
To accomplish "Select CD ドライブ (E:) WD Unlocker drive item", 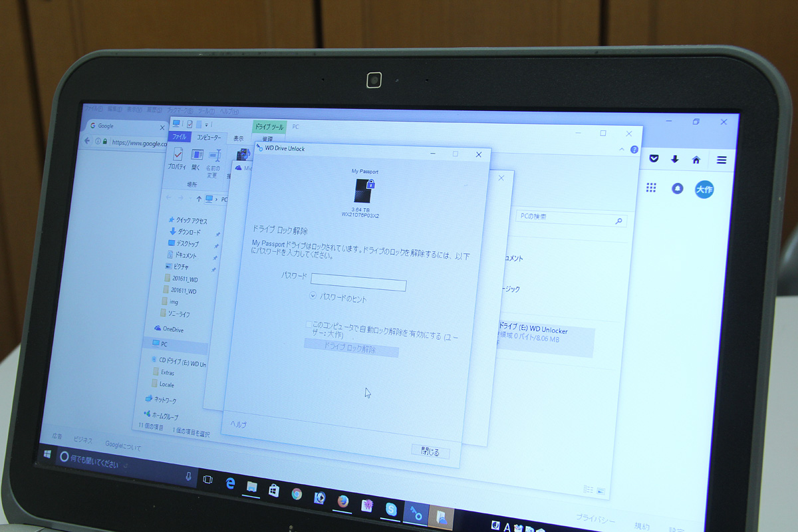I will pyautogui.click(x=544, y=338).
